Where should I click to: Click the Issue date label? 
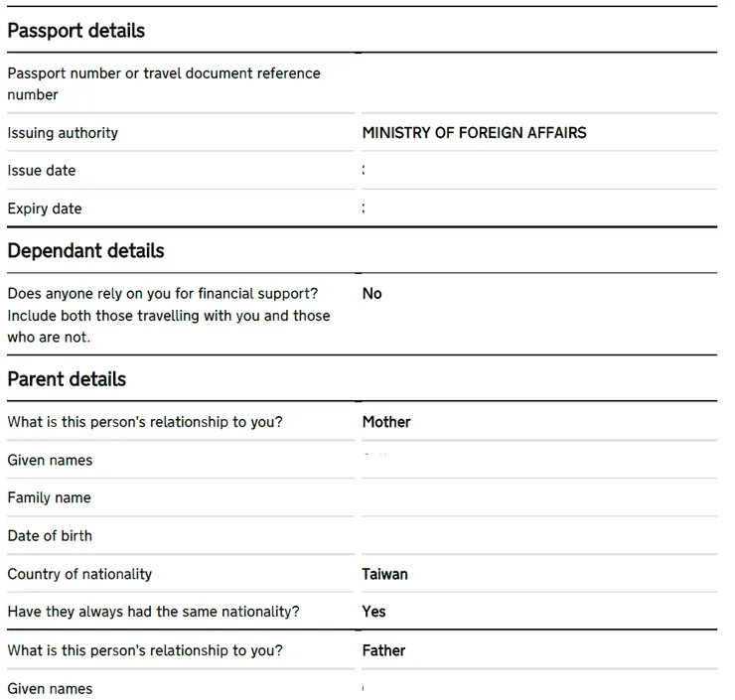click(x=42, y=171)
